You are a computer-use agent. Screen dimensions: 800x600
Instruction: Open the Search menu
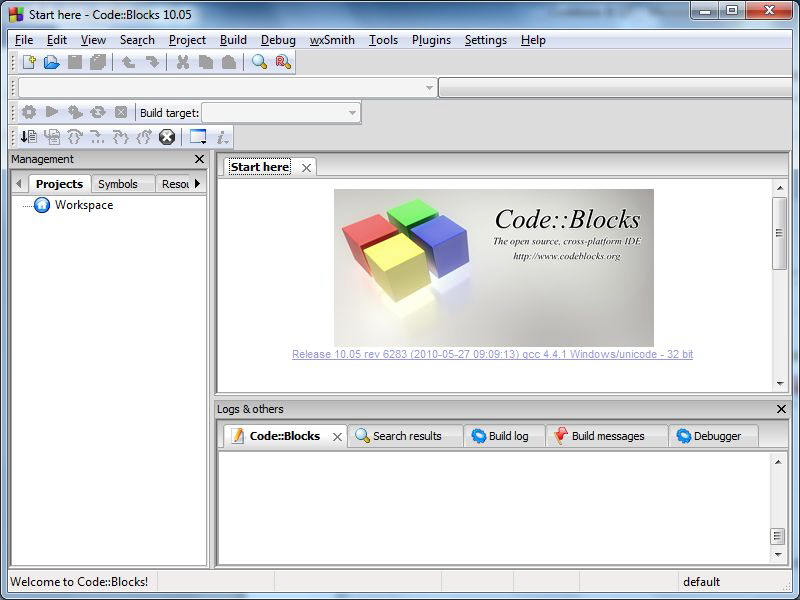click(137, 40)
